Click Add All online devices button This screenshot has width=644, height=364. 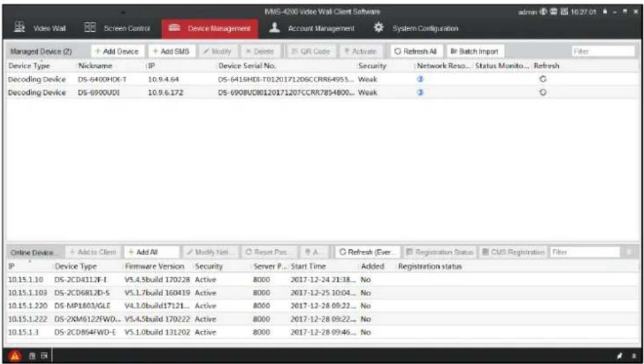pos(152,252)
